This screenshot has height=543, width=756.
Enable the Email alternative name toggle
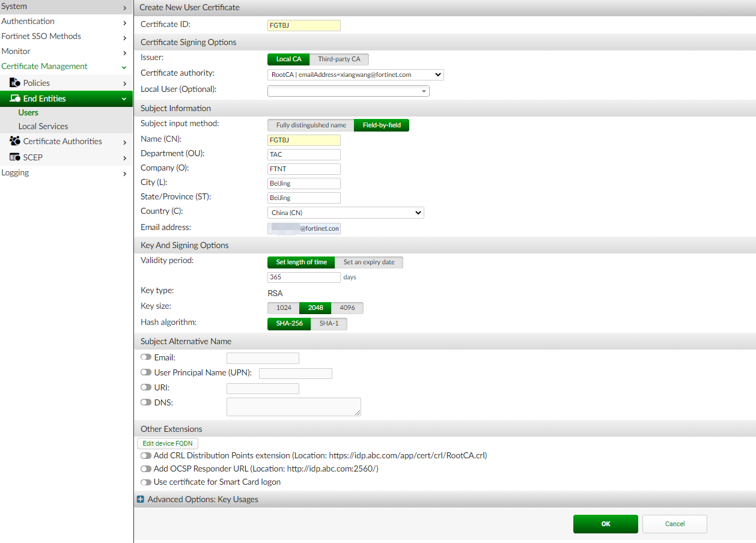pos(146,357)
